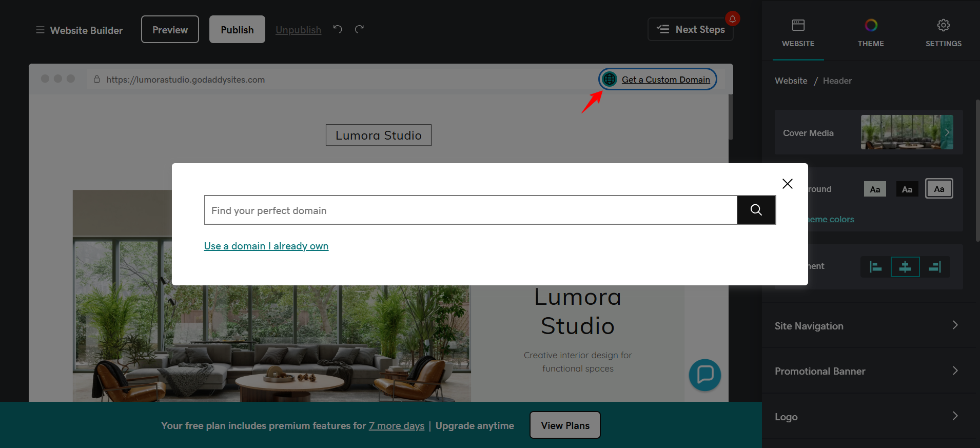
Task: Open the notification bell badge
Action: click(x=733, y=19)
